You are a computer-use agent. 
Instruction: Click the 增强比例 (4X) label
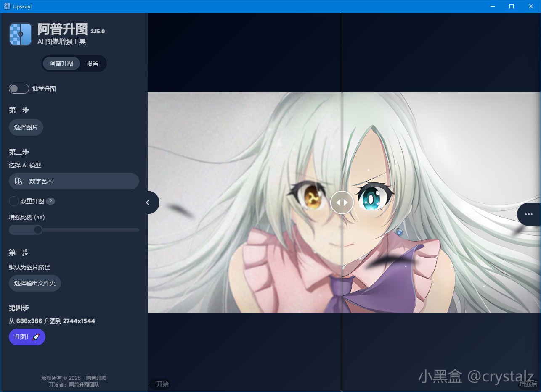click(x=27, y=217)
